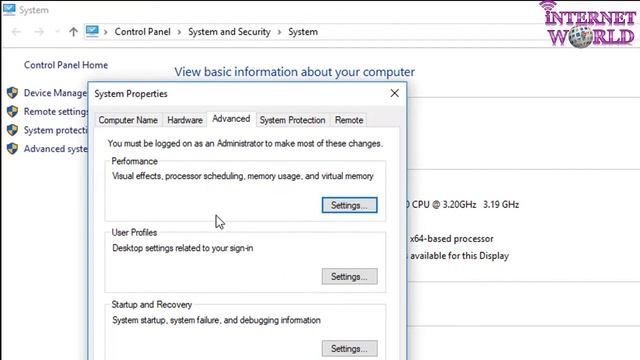Screen dimensions: 640x360
Task: Select the Advanced tab
Action: (x=231, y=119)
